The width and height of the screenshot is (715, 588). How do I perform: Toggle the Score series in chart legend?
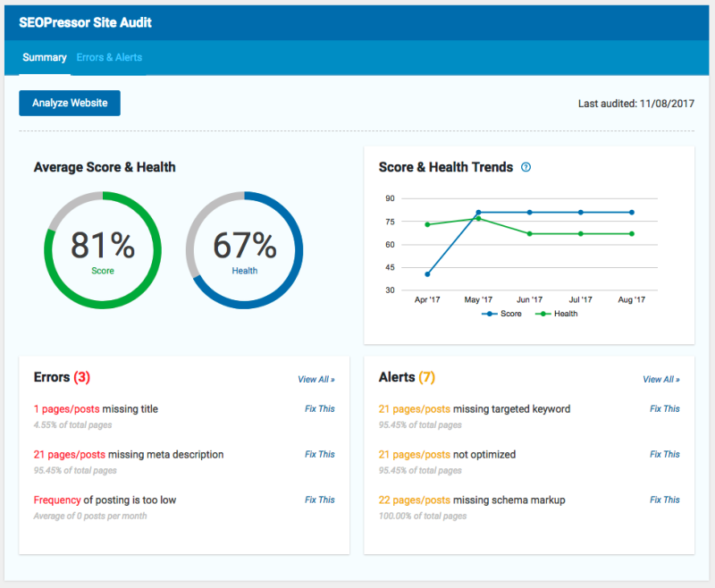click(501, 314)
